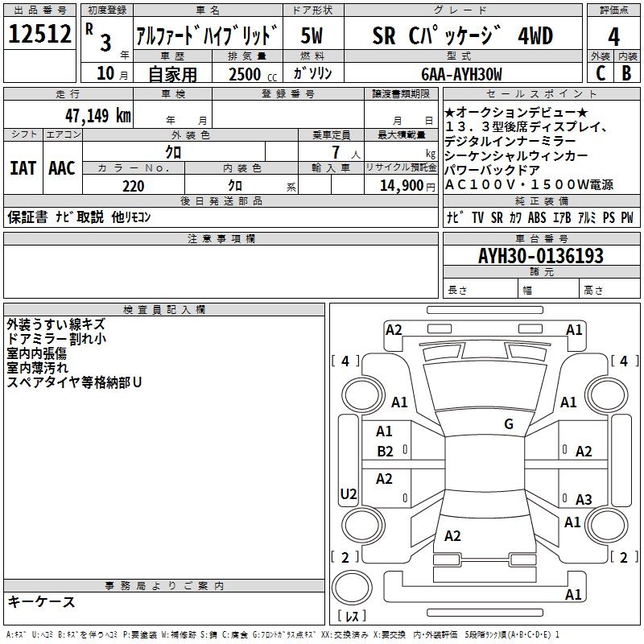
Task: Click the car name アルファードハイブリッド
Action: 208,35
